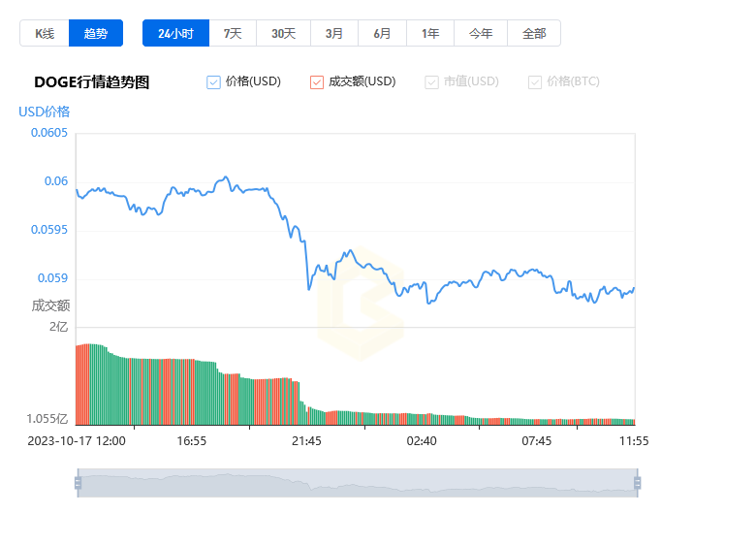The width and height of the screenshot is (756, 546).
Task: Show 全部 history range
Action: point(534,33)
